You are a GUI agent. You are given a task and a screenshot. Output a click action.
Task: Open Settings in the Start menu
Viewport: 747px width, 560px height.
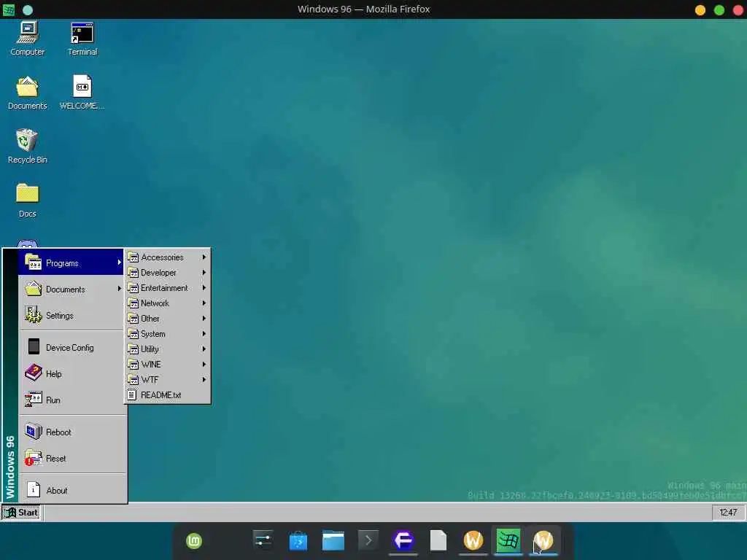click(71, 315)
